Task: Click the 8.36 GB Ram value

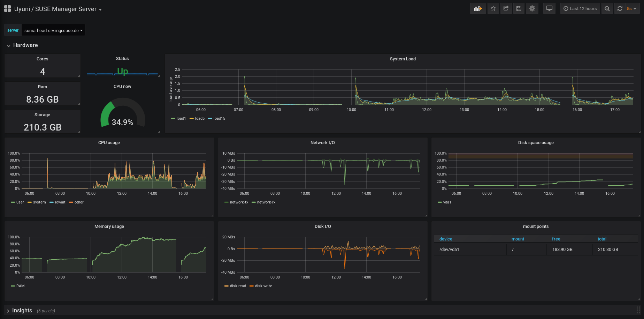Action: [43, 99]
